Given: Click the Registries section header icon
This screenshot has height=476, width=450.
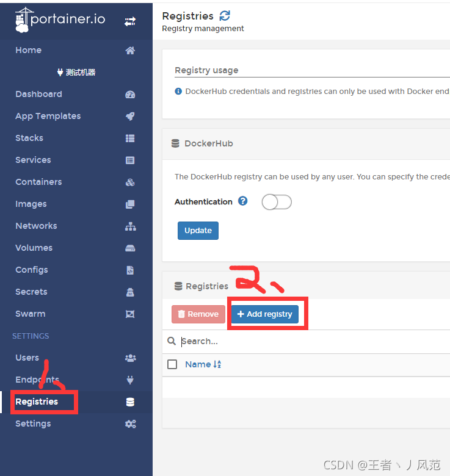Looking at the screenshot, I should tap(178, 286).
